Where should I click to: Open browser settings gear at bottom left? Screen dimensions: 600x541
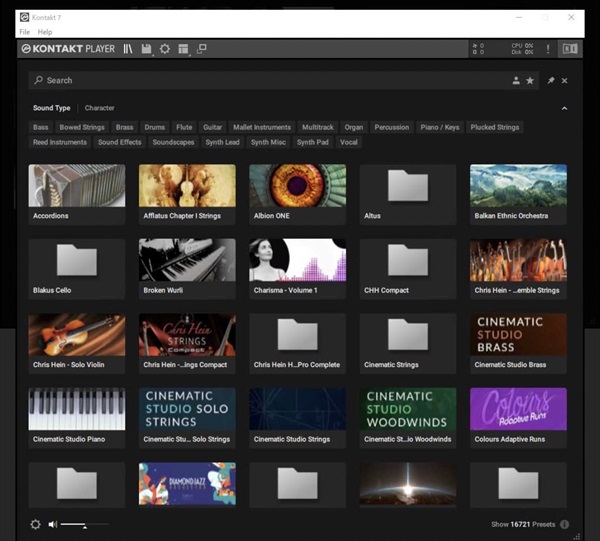click(x=35, y=524)
